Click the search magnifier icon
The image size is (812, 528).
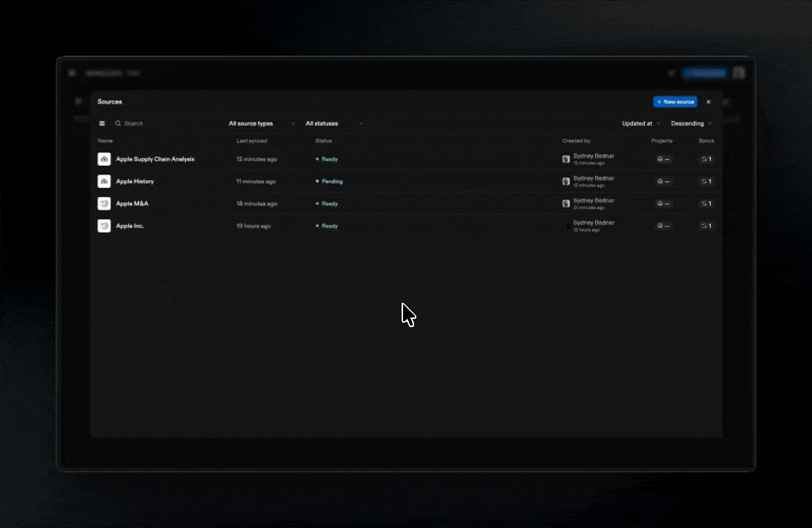(119, 123)
